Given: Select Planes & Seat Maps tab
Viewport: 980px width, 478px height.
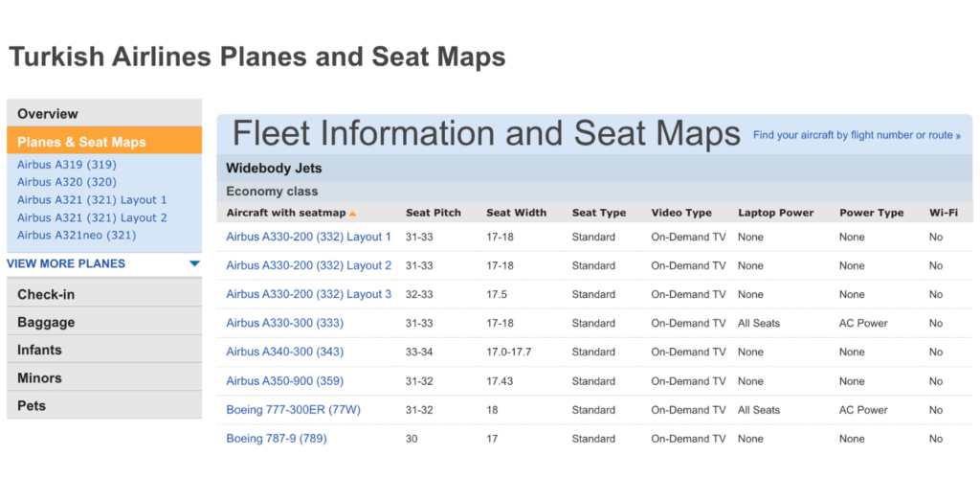Looking at the screenshot, I should click(104, 142).
